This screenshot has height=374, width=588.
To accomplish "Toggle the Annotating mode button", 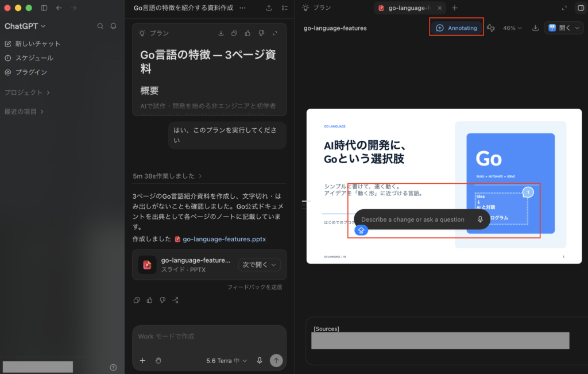I will point(457,28).
